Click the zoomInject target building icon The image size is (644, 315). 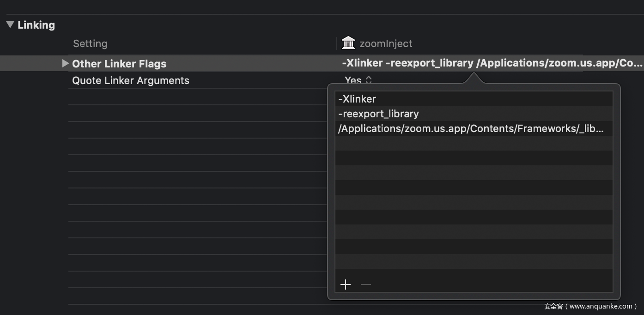[348, 43]
